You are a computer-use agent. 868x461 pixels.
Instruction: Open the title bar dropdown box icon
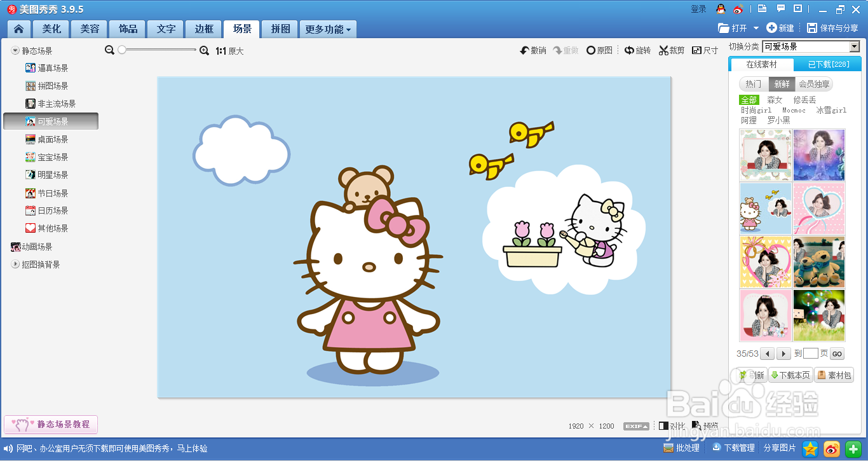tap(798, 9)
